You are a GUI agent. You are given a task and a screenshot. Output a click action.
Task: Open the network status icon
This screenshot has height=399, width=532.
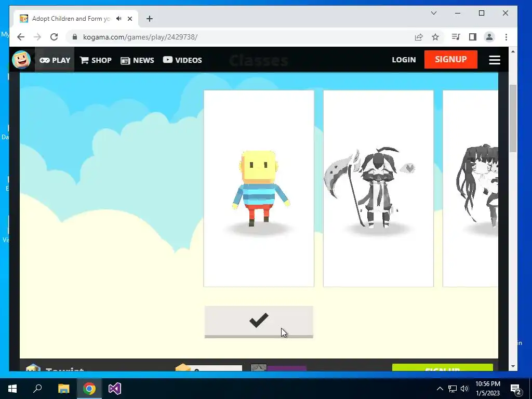[x=453, y=389]
